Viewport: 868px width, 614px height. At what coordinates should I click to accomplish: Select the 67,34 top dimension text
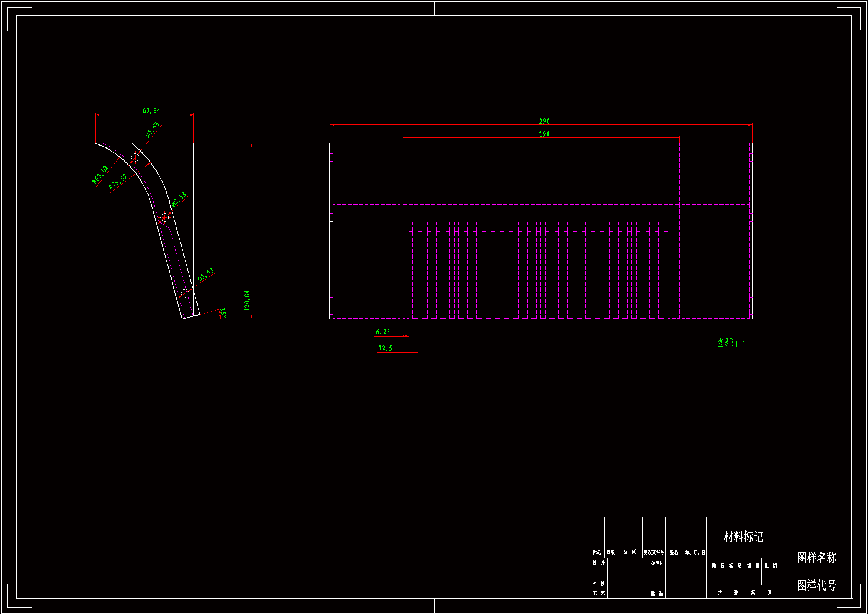click(151, 110)
